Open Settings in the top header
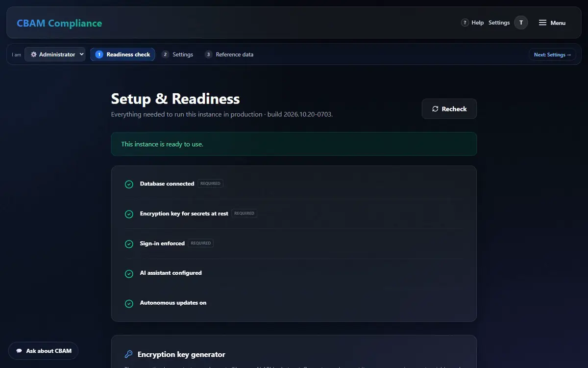Screen dimensions: 588x368 (x=499, y=23)
